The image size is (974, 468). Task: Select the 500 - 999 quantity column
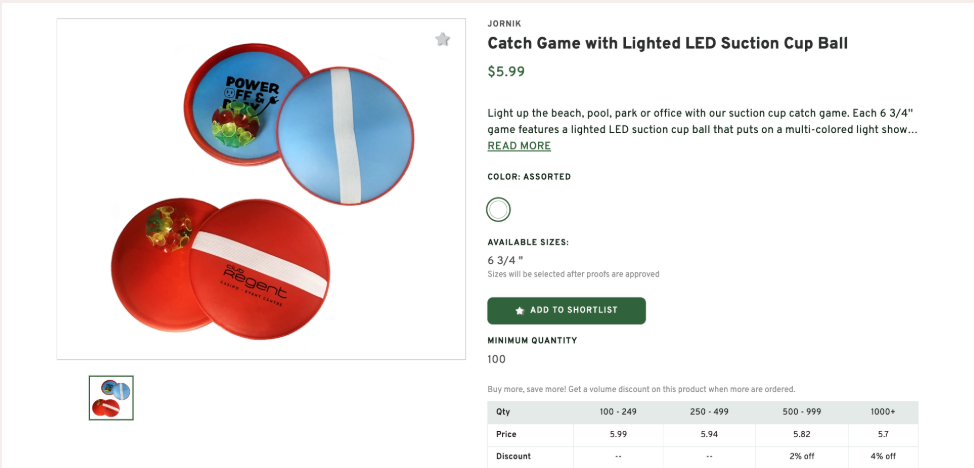coord(801,412)
